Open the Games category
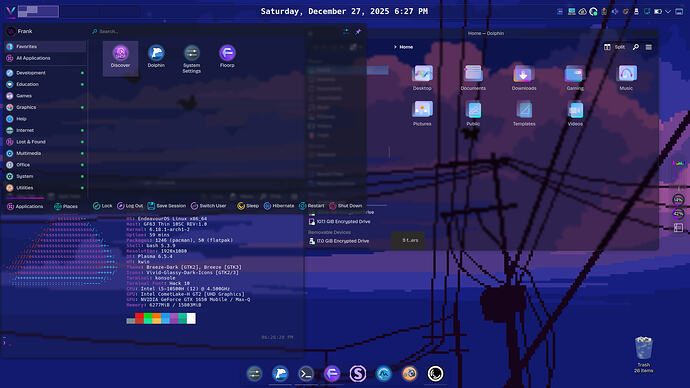This screenshot has width=690, height=388. [45, 95]
